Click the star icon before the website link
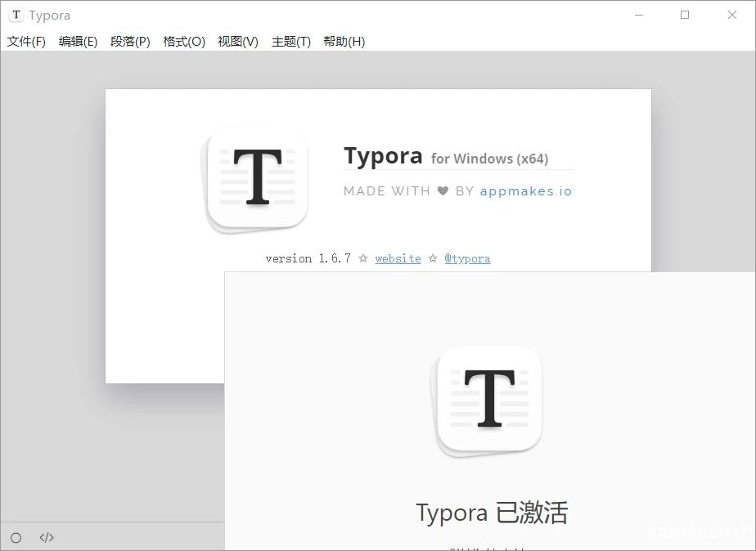756x551 pixels. point(363,258)
